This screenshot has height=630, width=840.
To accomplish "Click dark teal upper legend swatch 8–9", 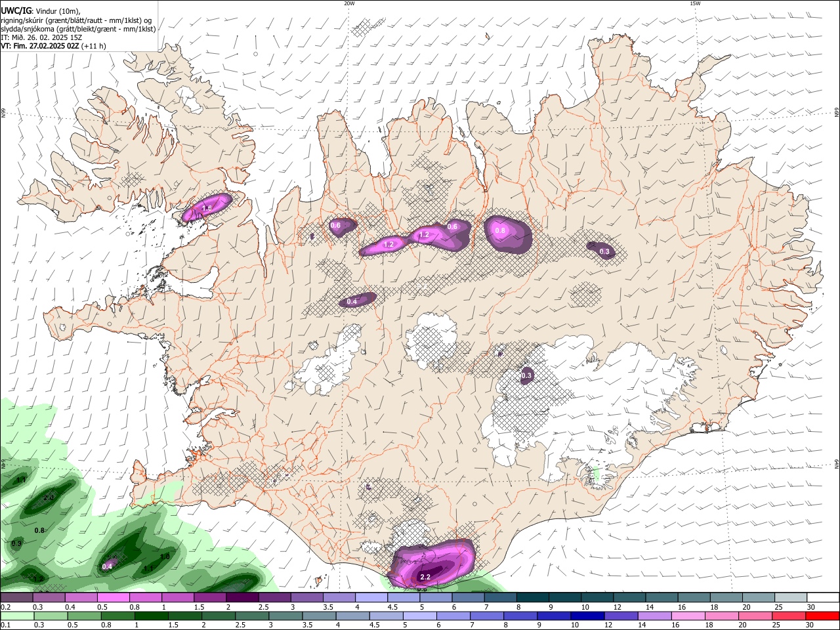I will [533, 598].
